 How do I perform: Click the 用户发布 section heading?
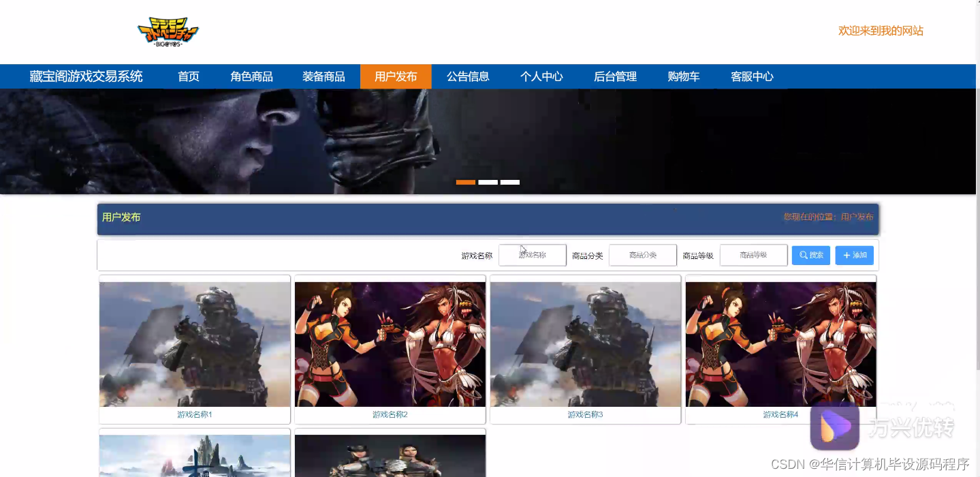click(121, 217)
